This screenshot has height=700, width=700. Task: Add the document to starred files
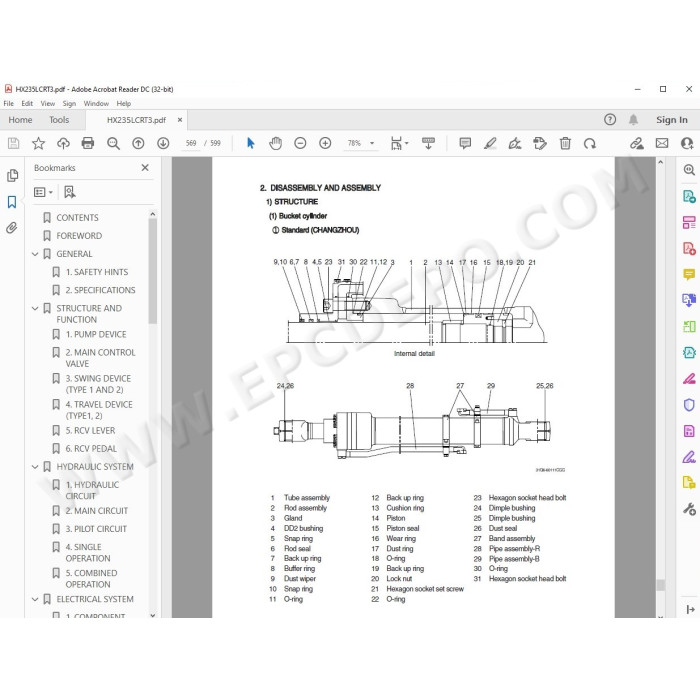(x=38, y=143)
